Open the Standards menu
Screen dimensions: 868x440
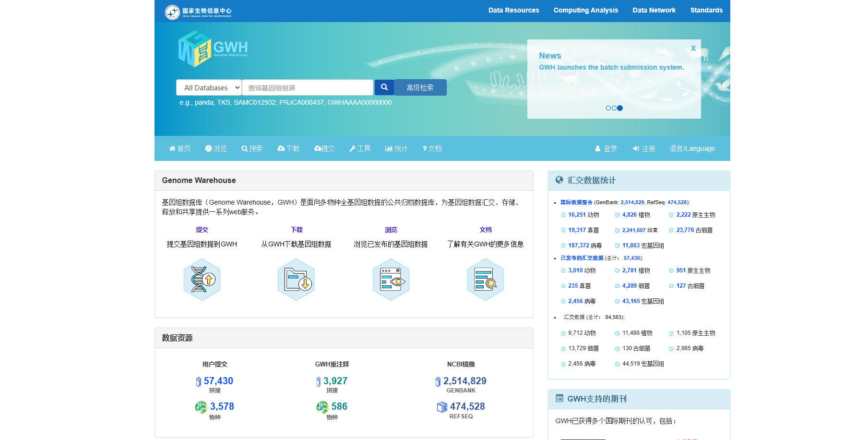pos(706,10)
